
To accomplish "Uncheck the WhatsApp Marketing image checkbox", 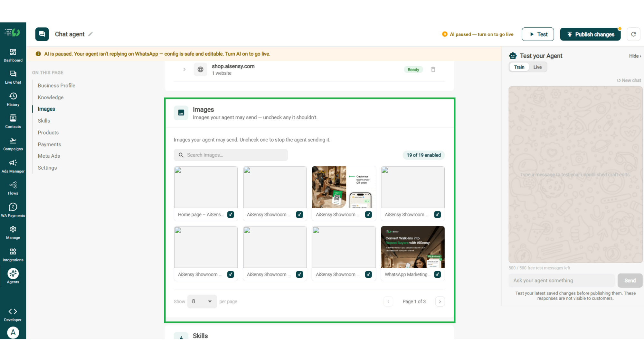I will click(x=437, y=274).
